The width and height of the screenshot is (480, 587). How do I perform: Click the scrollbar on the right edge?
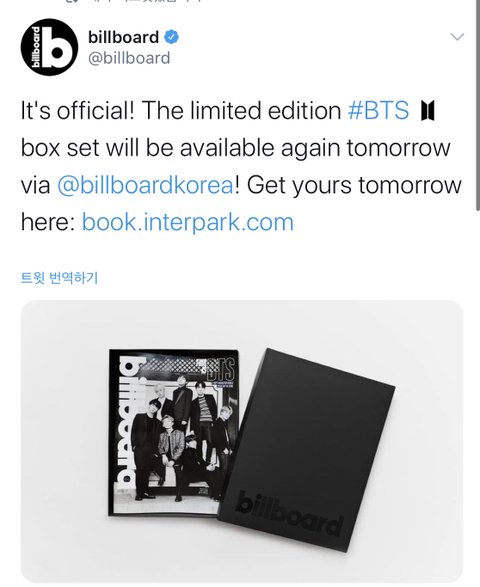point(477,105)
